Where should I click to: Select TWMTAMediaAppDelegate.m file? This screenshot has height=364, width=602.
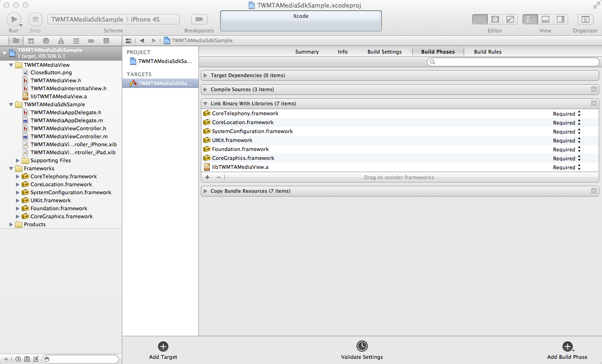(x=66, y=120)
